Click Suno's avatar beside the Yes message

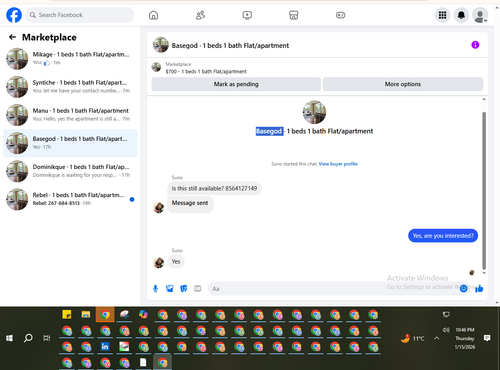tap(159, 263)
